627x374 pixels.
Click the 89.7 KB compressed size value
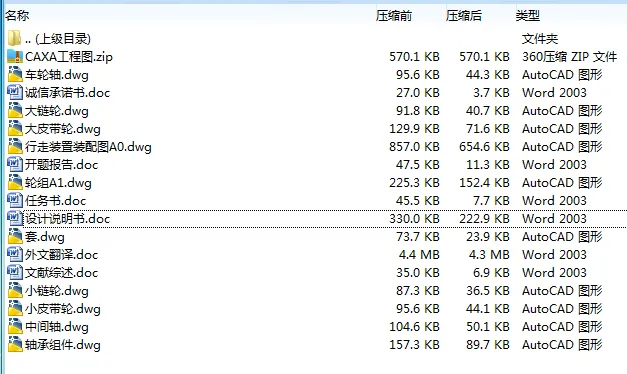tap(488, 345)
